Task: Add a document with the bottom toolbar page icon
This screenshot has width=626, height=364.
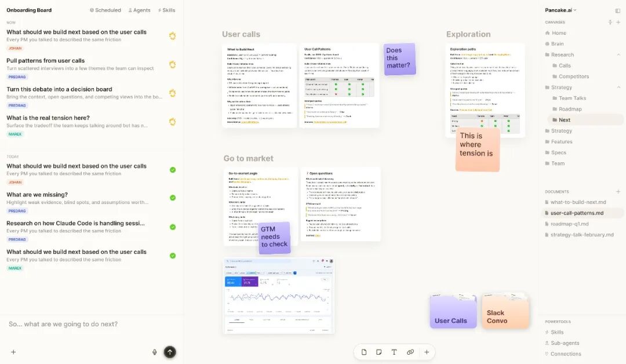Action: pos(363,352)
